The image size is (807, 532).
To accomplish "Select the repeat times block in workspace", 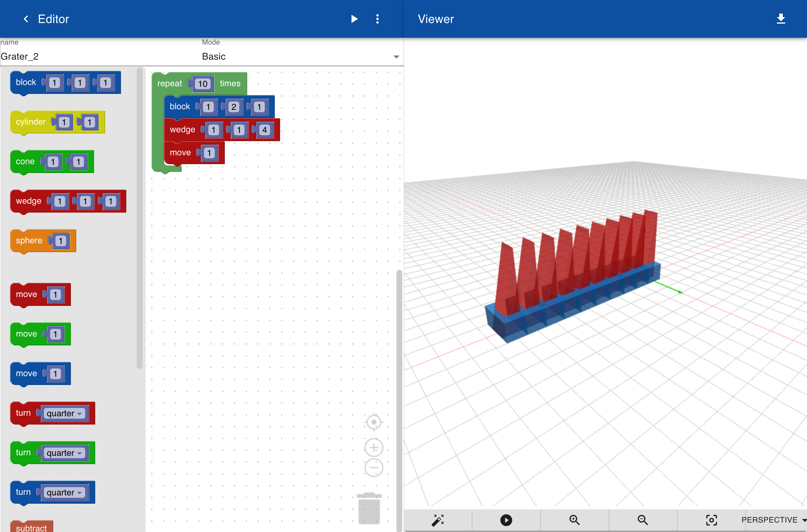I will (x=170, y=84).
